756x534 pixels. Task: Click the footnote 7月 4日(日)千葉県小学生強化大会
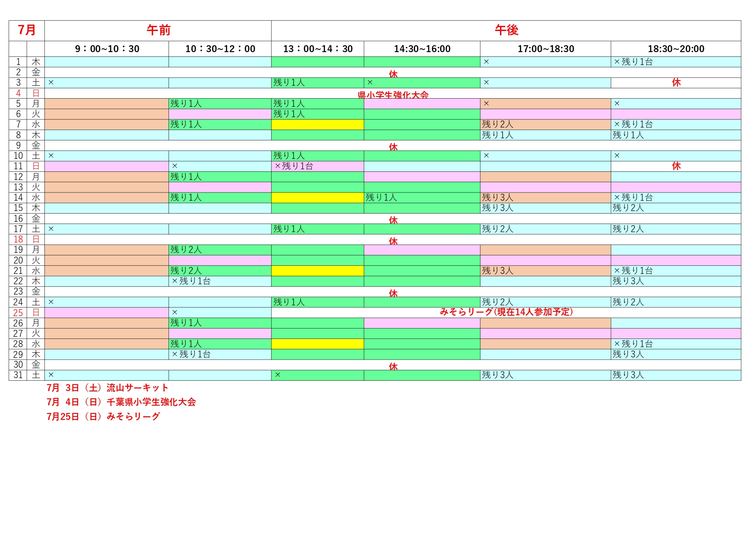pyautogui.click(x=121, y=402)
